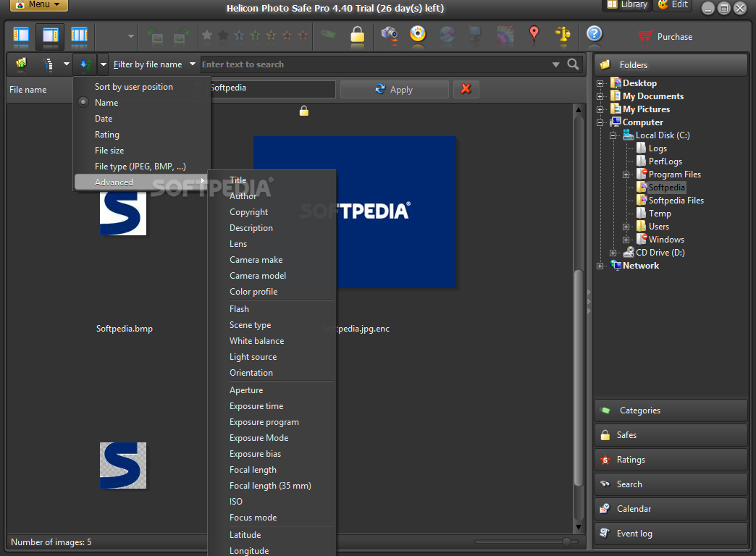
Task: Expand the Desktop folder node
Action: click(x=600, y=83)
